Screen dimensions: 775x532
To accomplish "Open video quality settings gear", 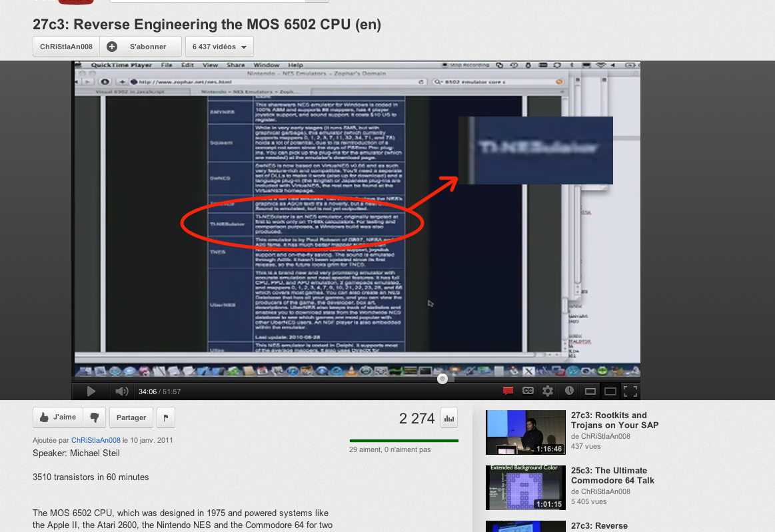I will (x=548, y=392).
